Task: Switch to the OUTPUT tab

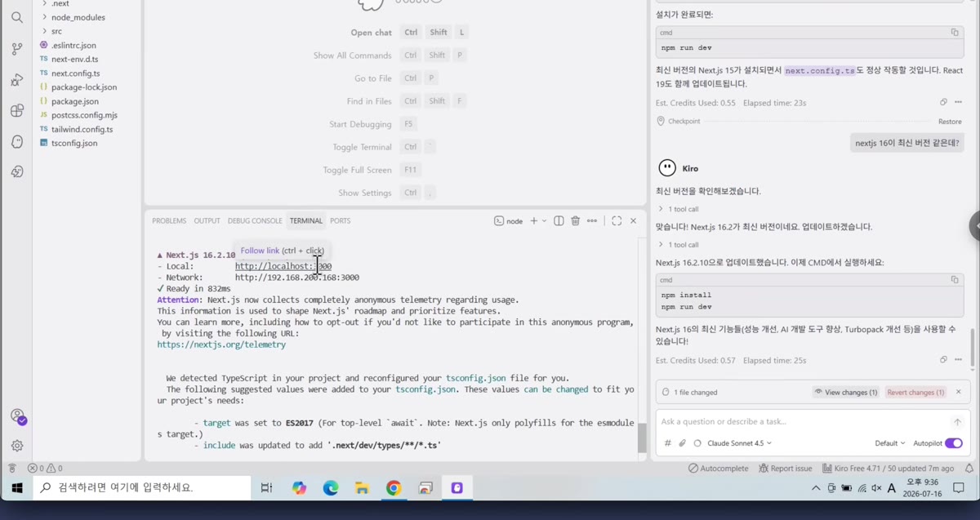Action: click(x=207, y=220)
